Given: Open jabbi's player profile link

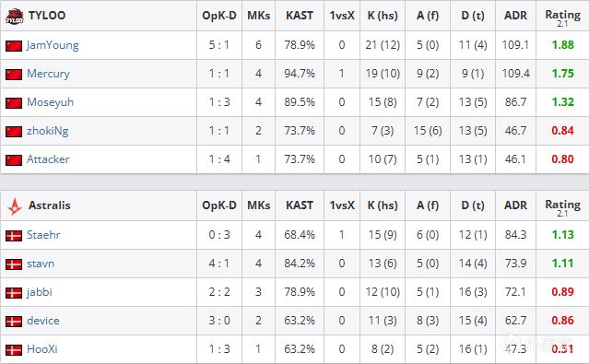Looking at the screenshot, I should point(39,292).
